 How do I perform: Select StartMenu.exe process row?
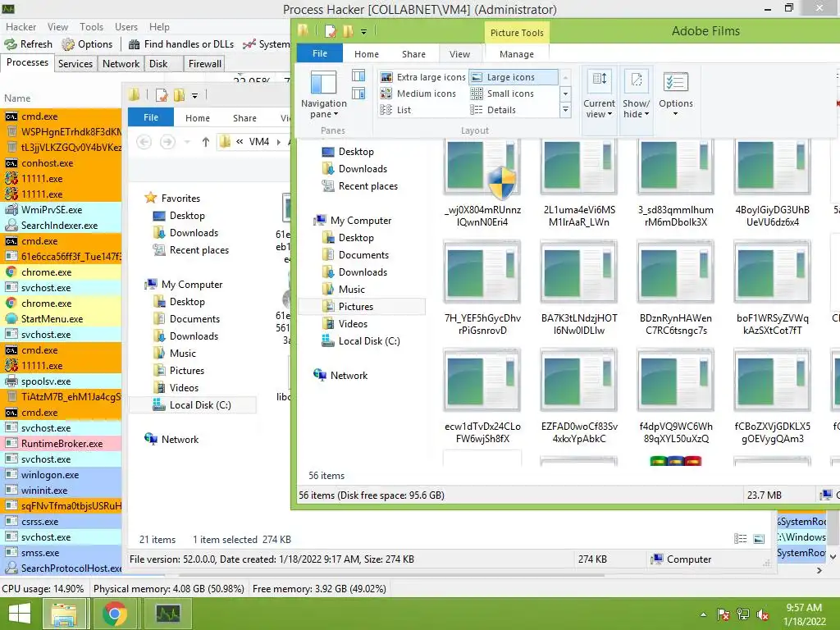point(61,319)
